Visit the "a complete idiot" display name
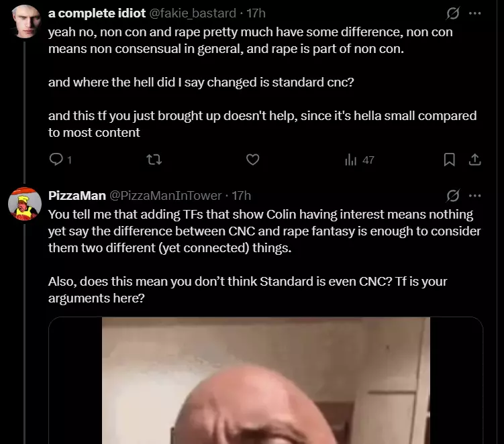Image resolution: width=504 pixels, height=444 pixels. pos(97,13)
